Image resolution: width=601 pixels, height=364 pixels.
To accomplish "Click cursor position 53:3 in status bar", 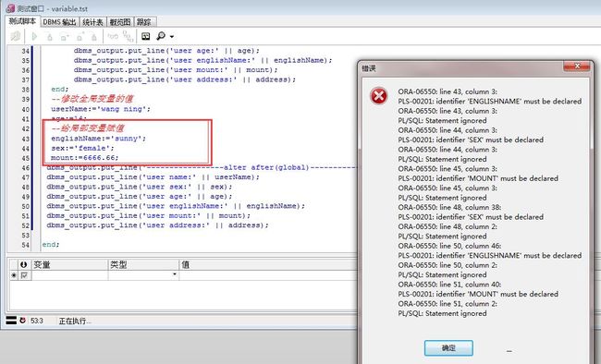I will pos(37,321).
